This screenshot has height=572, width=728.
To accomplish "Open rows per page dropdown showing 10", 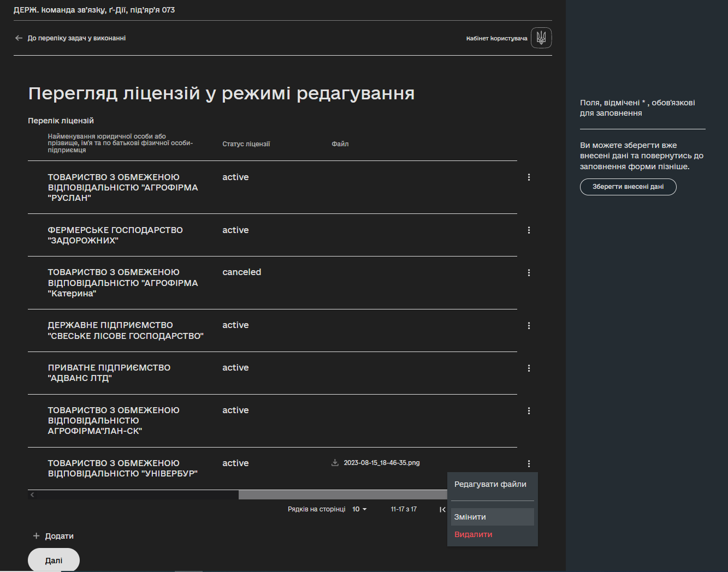I will pyautogui.click(x=359, y=509).
